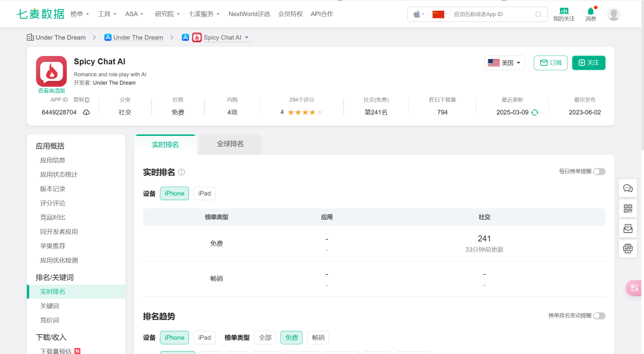Open API合作 menu item
This screenshot has width=644, height=354.
tap(322, 14)
